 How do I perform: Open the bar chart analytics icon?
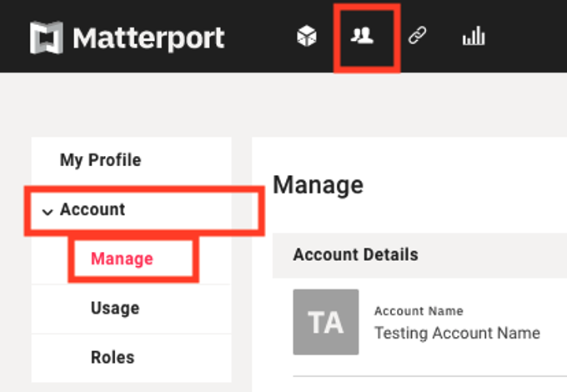click(x=474, y=36)
